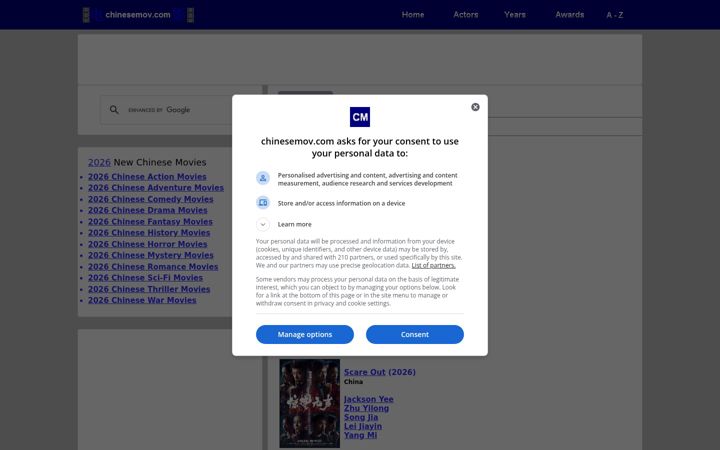
Task: Open actor Song Jia link
Action: [361, 417]
